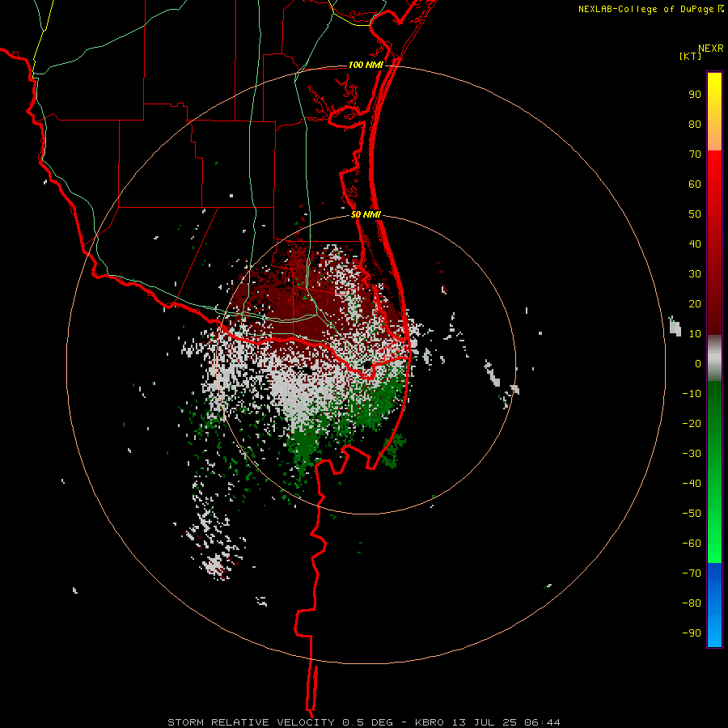Click the -60 knot scale label

[692, 544]
